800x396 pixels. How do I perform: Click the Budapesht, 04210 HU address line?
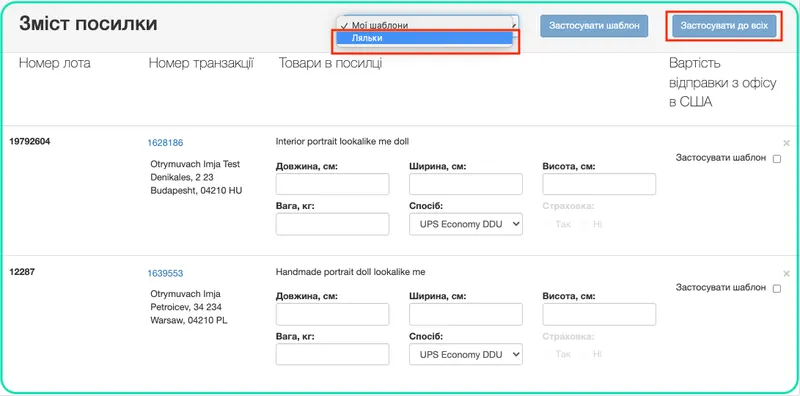[196, 191]
